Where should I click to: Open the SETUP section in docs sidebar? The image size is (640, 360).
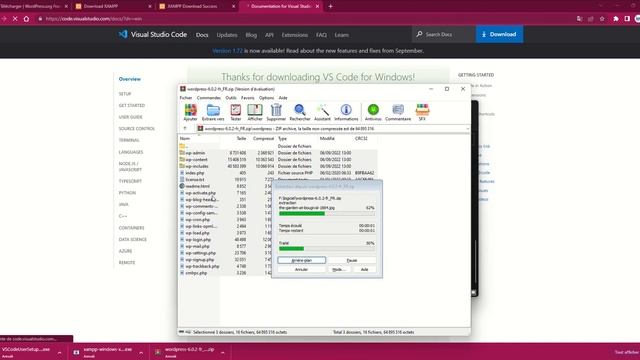[x=125, y=94]
